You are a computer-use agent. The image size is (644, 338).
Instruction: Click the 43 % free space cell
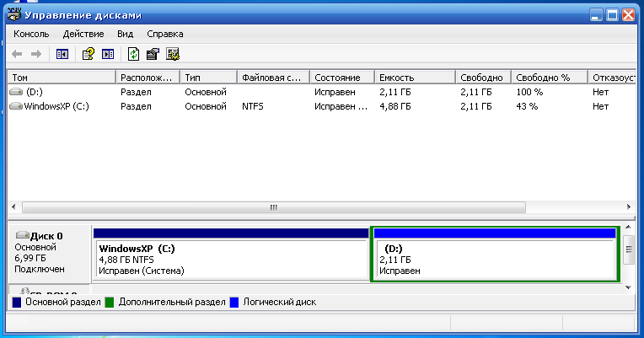pyautogui.click(x=527, y=106)
